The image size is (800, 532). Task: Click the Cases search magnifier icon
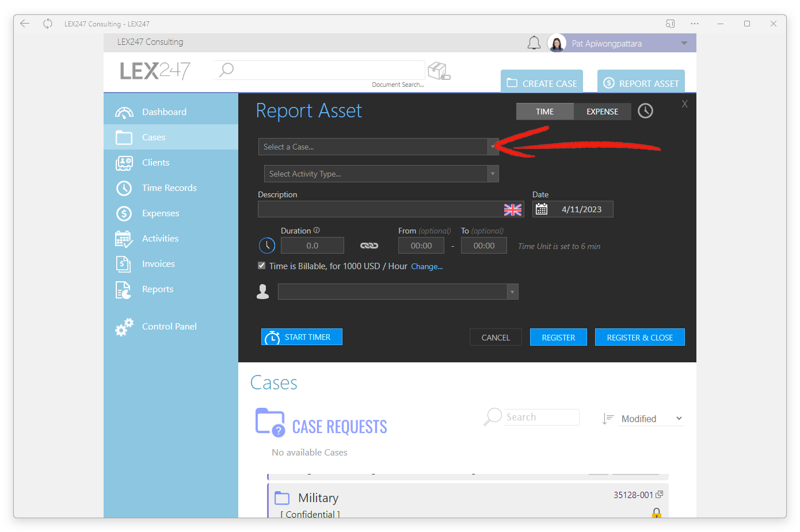click(493, 417)
